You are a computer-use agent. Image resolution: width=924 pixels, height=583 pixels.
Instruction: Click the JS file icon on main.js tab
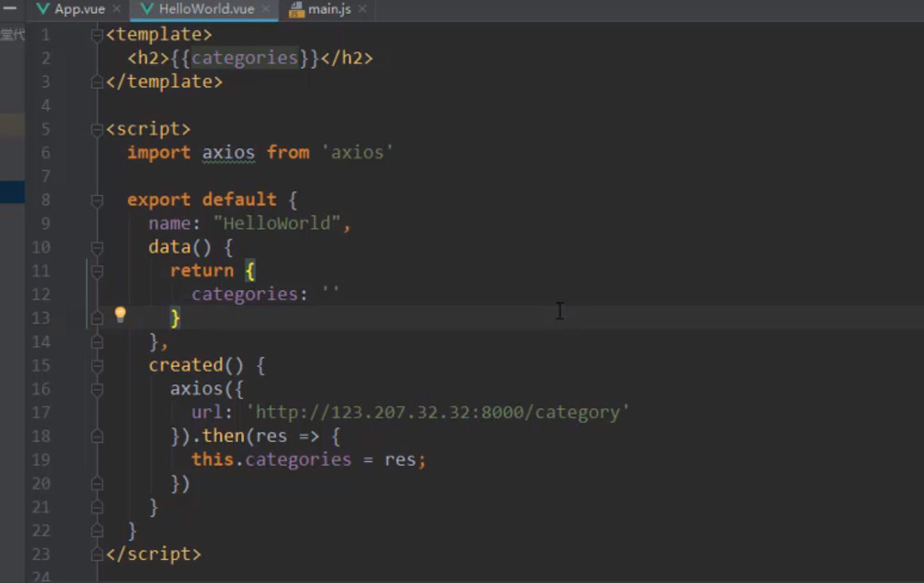click(297, 9)
